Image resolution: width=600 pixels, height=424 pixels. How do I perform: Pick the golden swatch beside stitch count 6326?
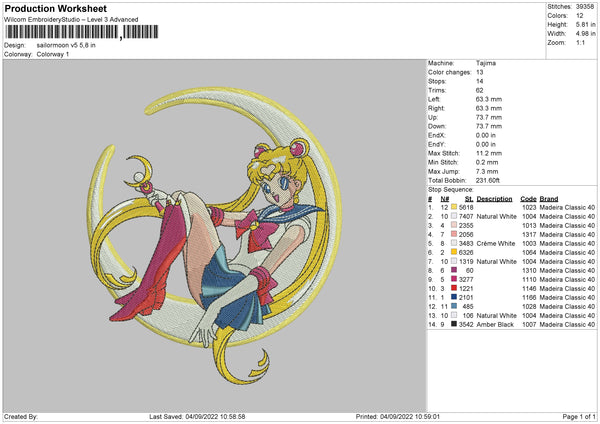[454, 252]
